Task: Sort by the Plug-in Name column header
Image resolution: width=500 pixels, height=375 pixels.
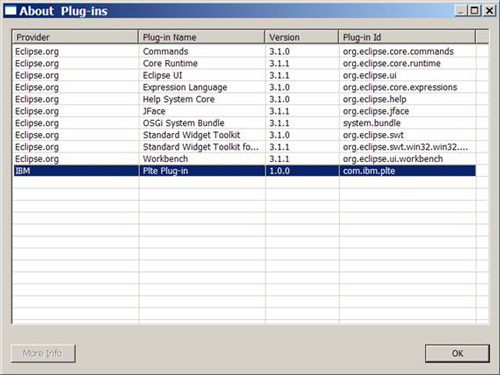Action: click(x=201, y=37)
